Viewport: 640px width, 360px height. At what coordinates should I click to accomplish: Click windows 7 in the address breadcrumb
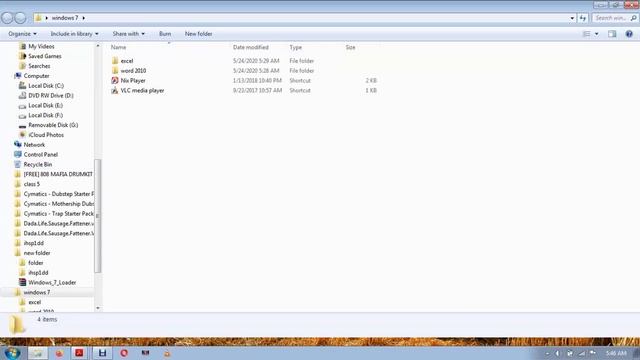(x=64, y=18)
